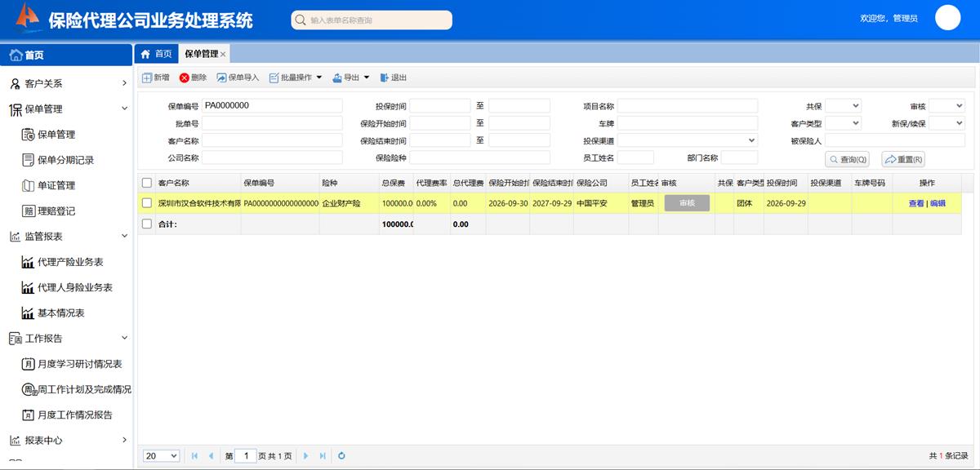This screenshot has width=980, height=470.
Task: Check the row checkbox for 深圳市汉合软件技术
Action: [x=147, y=203]
